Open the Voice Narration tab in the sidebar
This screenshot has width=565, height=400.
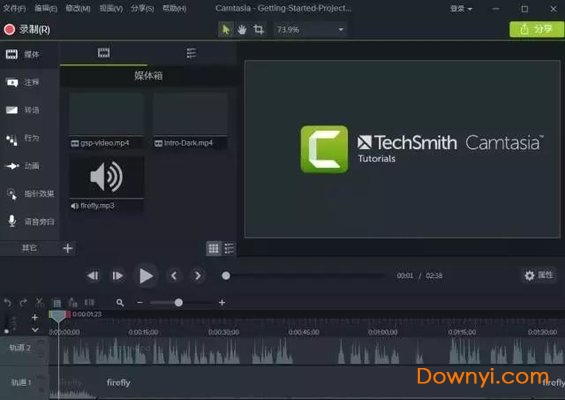30,221
